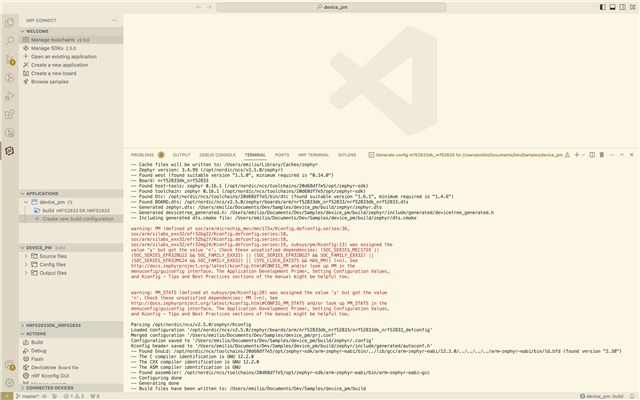Click Browse samples
Viewport: 640px width, 400px height.
71,82
